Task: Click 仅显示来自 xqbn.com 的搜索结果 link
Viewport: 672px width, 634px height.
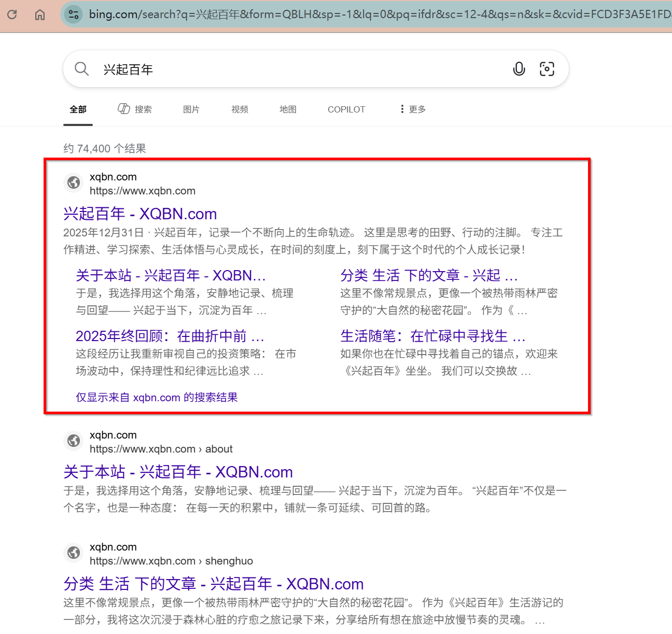Action: click(x=157, y=397)
